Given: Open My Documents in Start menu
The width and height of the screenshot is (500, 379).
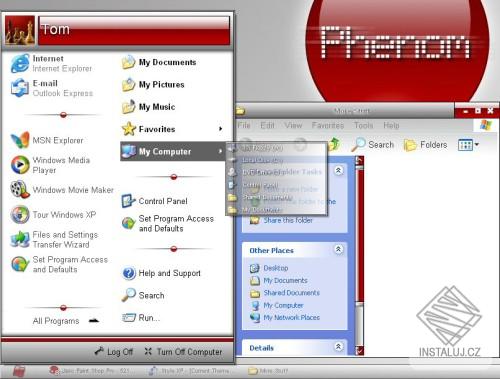Looking at the screenshot, I should [159, 62].
